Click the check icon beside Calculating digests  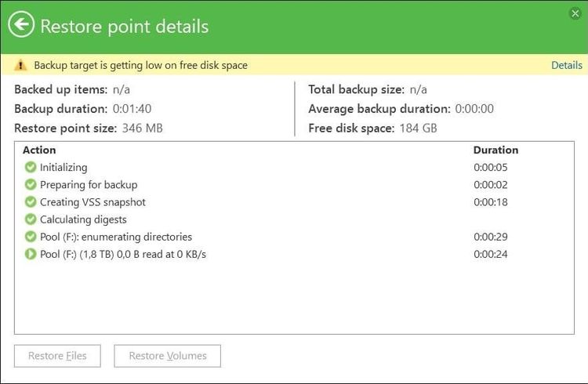[x=31, y=219]
